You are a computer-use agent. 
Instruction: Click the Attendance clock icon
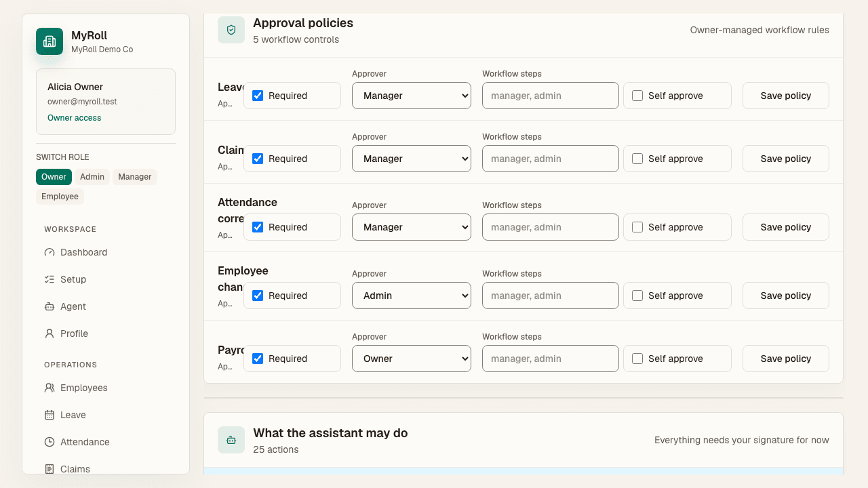[50, 442]
